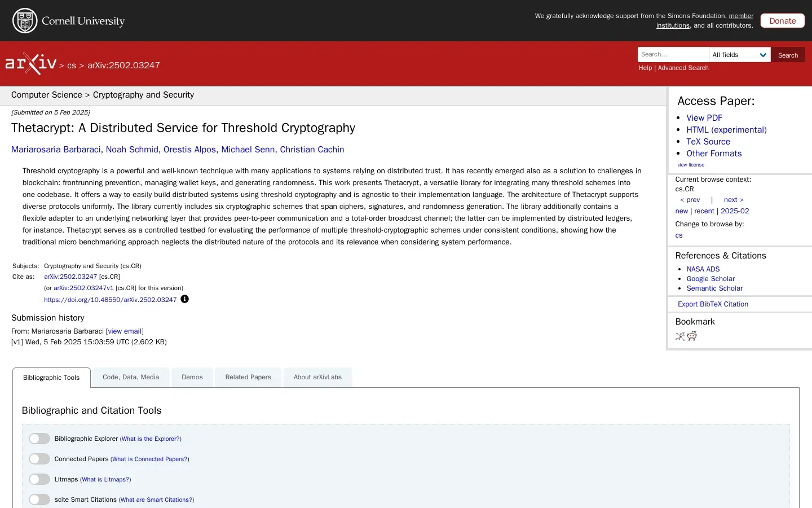Open the View PDF link
This screenshot has width=812, height=508.
704,118
